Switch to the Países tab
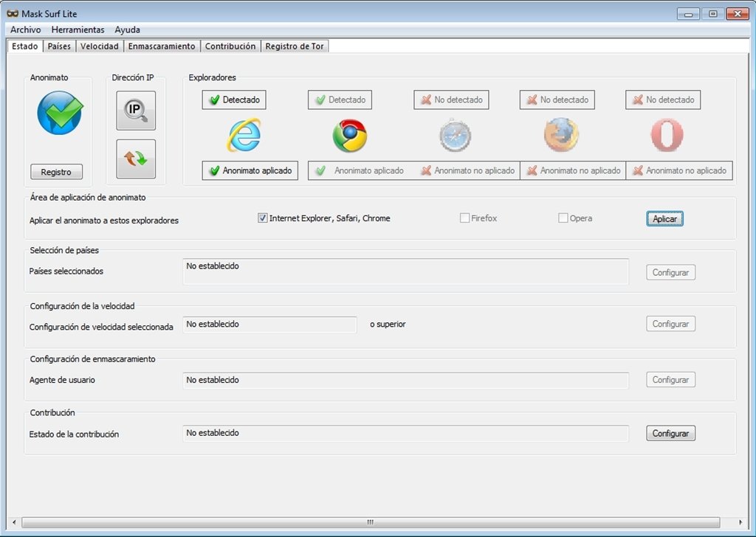The width and height of the screenshot is (756, 537). coord(59,46)
